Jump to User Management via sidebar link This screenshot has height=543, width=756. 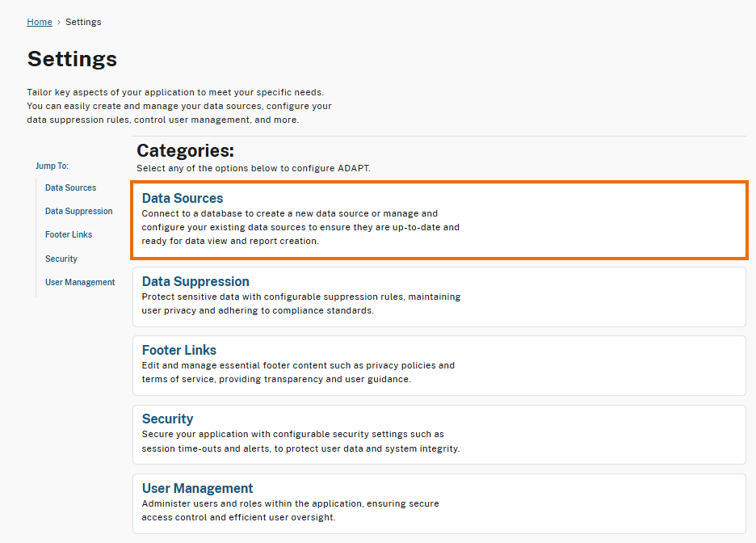coord(80,281)
